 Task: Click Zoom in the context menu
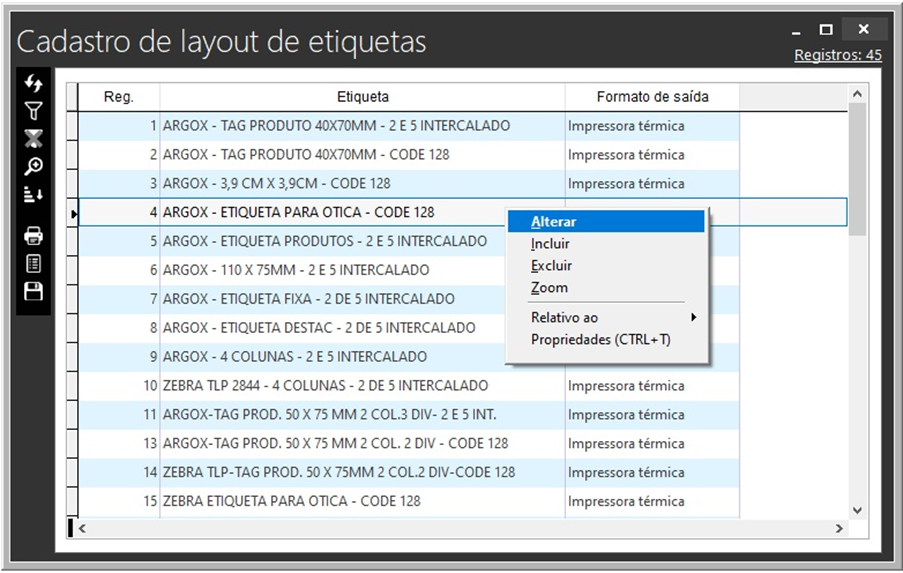[x=549, y=288]
